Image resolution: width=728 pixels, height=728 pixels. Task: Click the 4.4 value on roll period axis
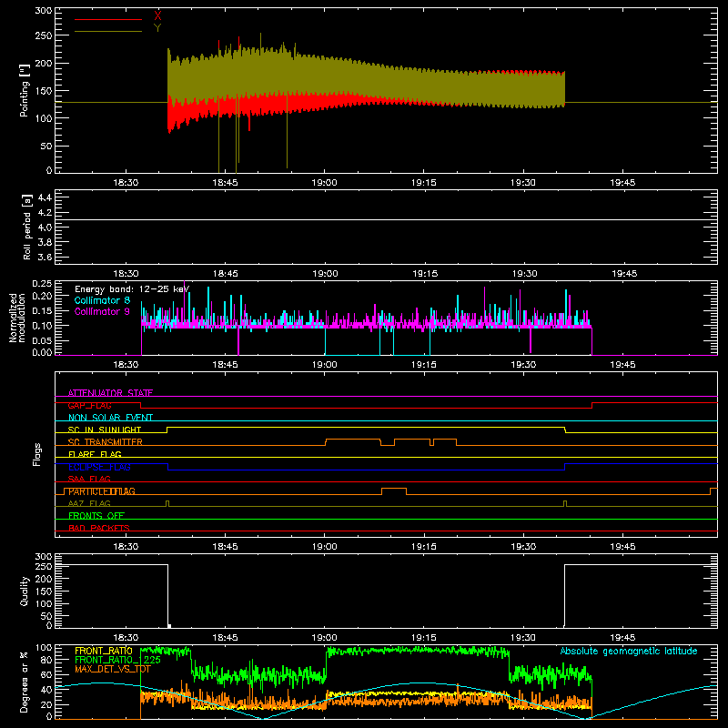point(44,197)
